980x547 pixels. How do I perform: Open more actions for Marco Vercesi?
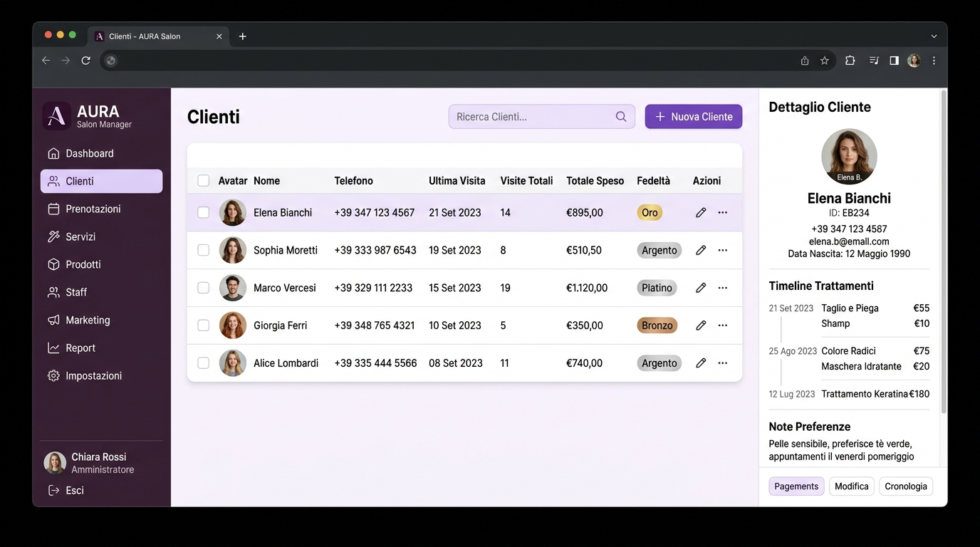[723, 288]
